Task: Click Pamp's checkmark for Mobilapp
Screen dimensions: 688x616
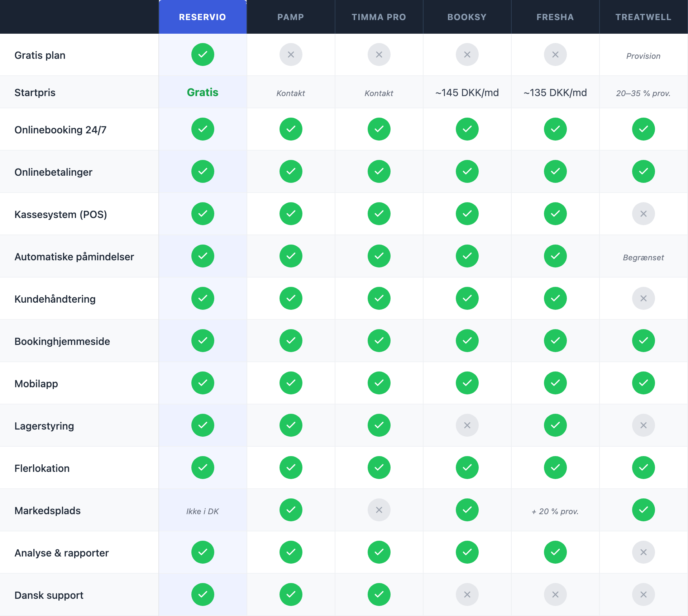Action: pyautogui.click(x=291, y=383)
